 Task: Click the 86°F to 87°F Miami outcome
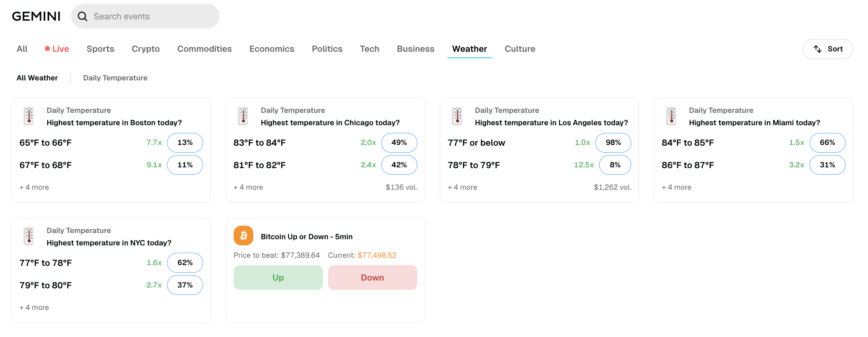[688, 165]
